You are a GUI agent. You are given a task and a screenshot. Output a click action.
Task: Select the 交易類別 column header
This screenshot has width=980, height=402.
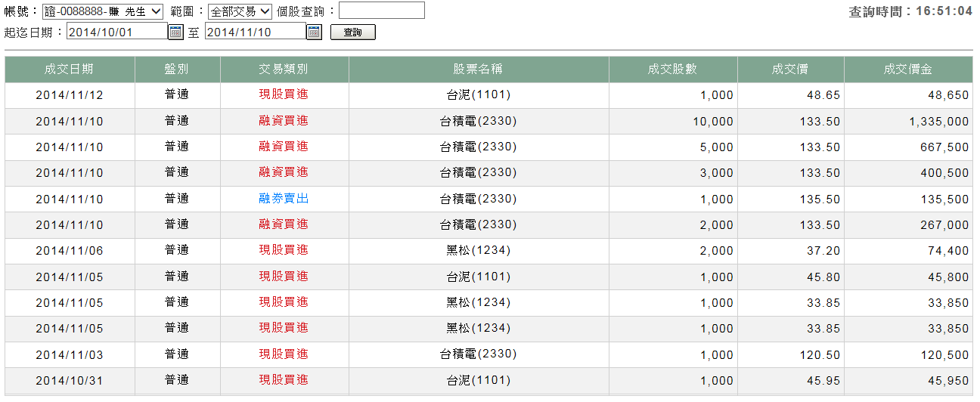284,70
